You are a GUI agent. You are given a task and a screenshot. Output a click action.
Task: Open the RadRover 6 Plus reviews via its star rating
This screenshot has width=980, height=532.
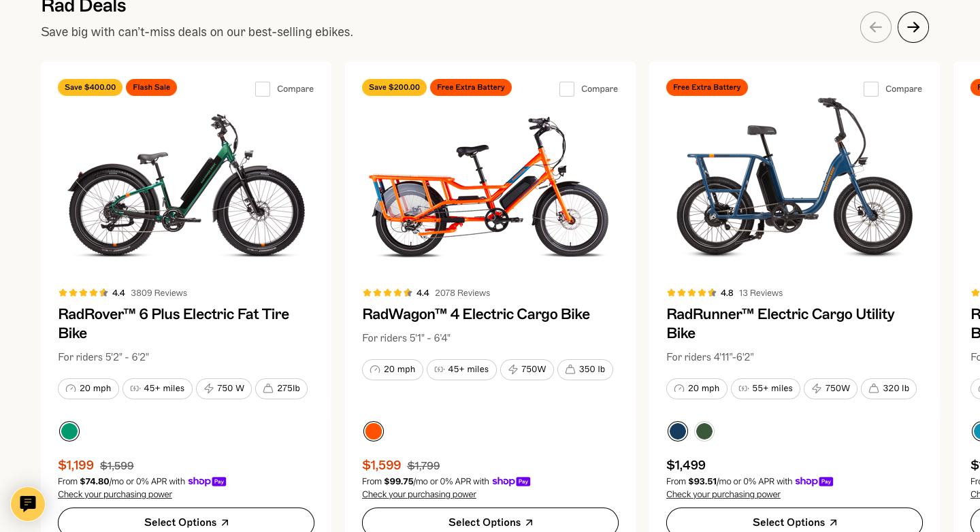83,293
